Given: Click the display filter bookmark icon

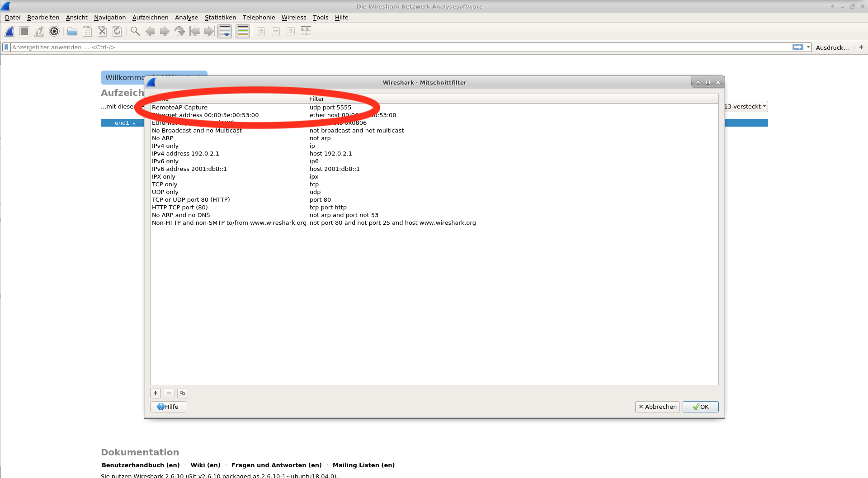Looking at the screenshot, I should pos(6,47).
